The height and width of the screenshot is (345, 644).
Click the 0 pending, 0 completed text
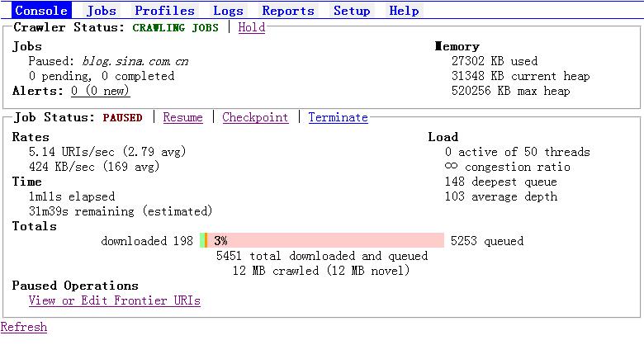pos(102,76)
